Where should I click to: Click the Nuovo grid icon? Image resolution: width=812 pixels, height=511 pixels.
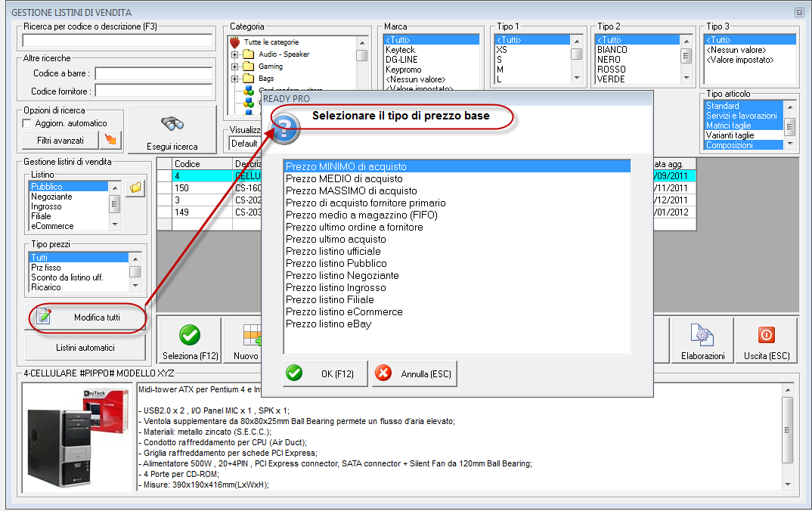tap(253, 335)
